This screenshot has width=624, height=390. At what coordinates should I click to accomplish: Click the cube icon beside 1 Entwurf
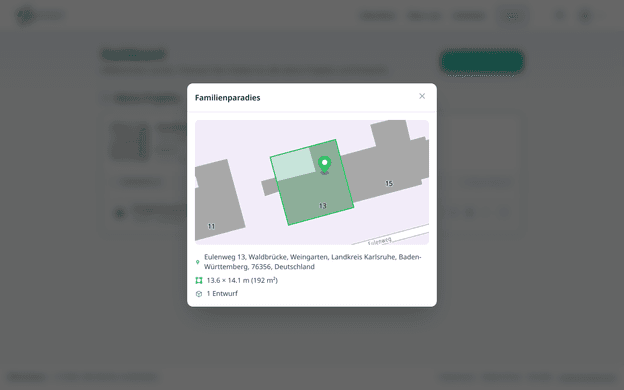click(x=199, y=294)
